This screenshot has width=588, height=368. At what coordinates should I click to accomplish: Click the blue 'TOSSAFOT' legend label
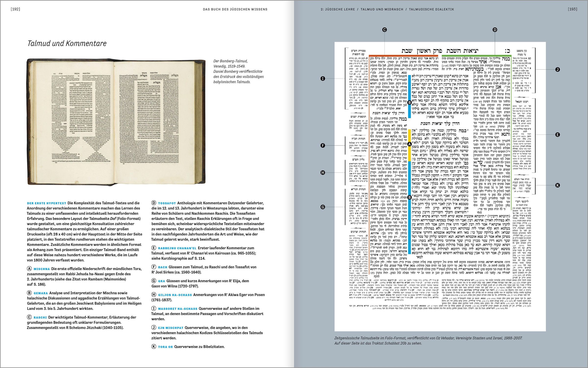167,203
